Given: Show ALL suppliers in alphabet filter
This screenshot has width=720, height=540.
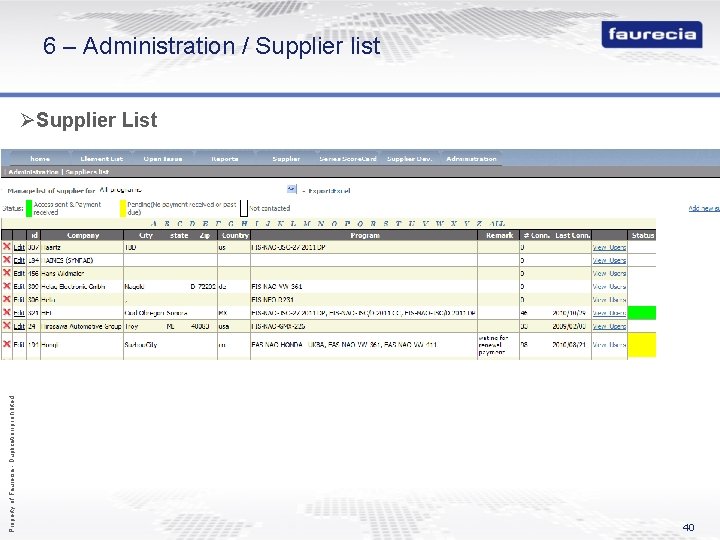Looking at the screenshot, I should click(497, 224).
